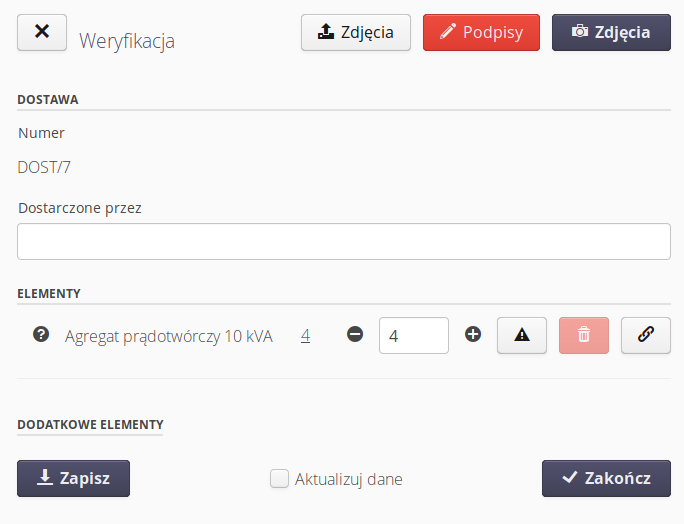Screen dimensions: 684x524
Task: Finish with the Zakończ button
Action: 606,478
